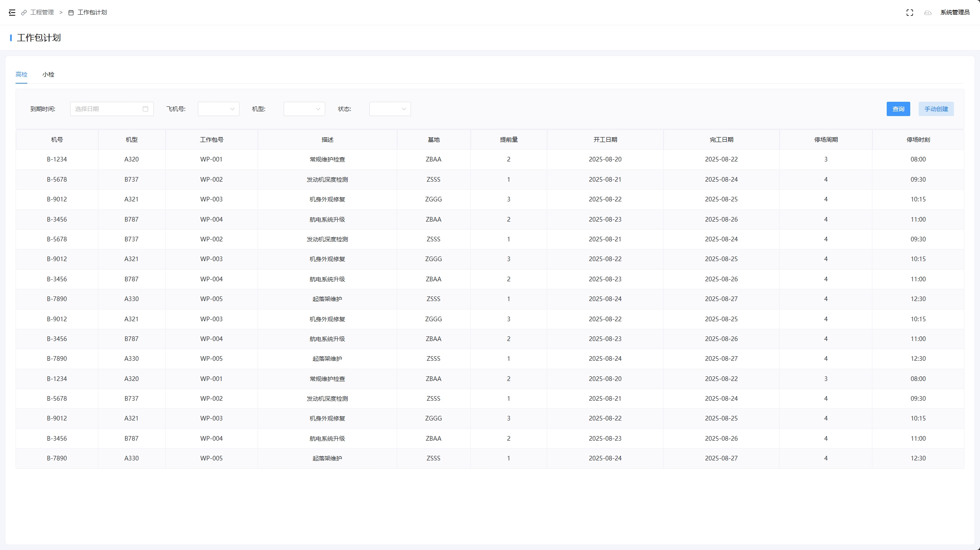980x550 pixels.
Task: Click WP-001 in the first row
Action: (211, 159)
